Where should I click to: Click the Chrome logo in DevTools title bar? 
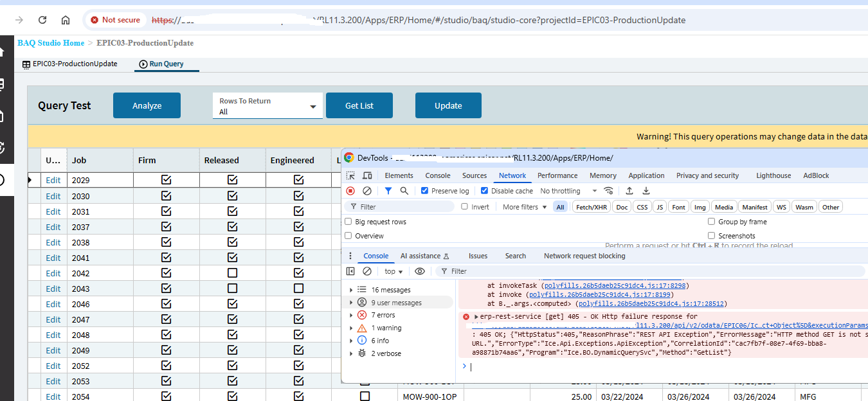348,157
